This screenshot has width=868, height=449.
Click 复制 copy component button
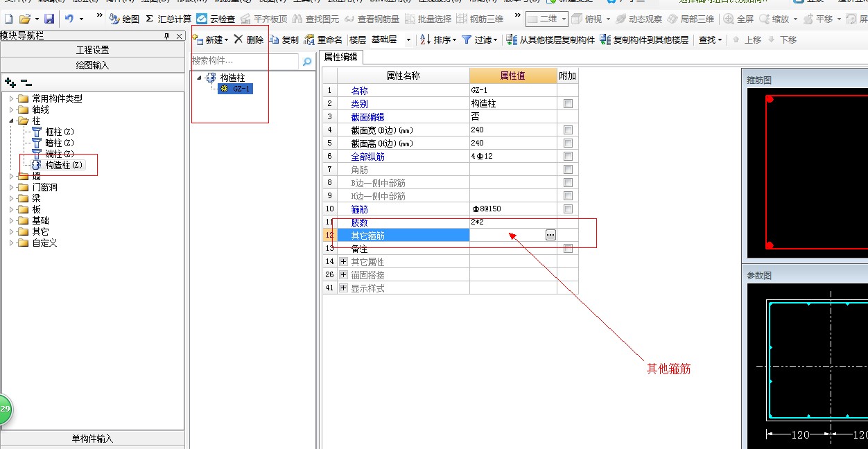[284, 39]
